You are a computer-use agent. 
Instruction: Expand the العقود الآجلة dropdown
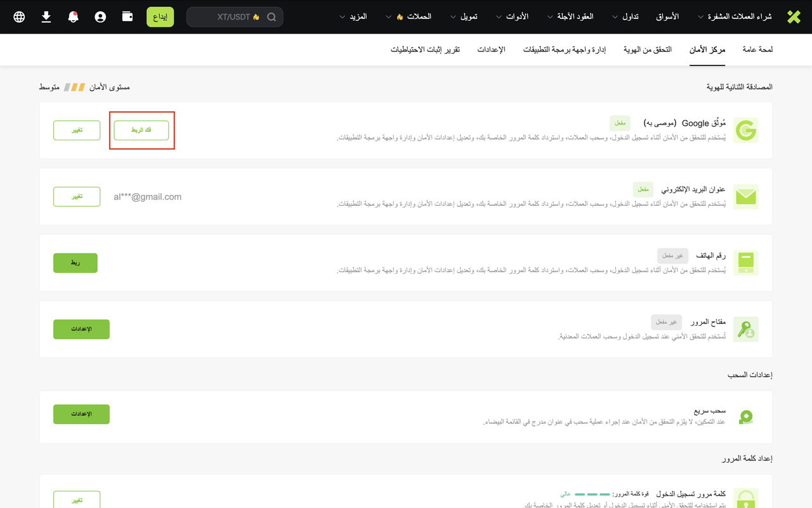coord(570,17)
